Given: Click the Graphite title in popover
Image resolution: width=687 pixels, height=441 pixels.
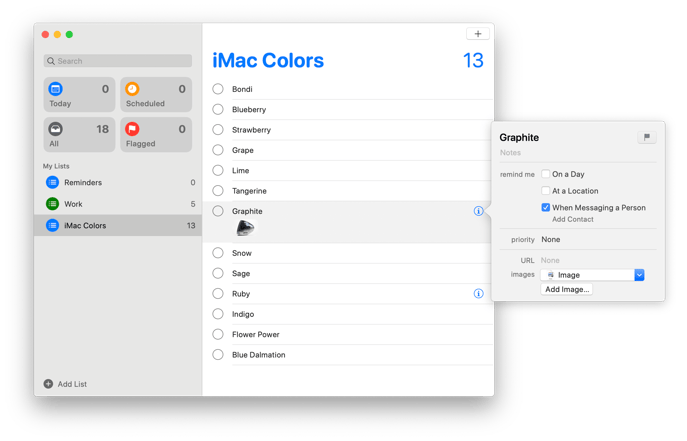Looking at the screenshot, I should point(519,138).
